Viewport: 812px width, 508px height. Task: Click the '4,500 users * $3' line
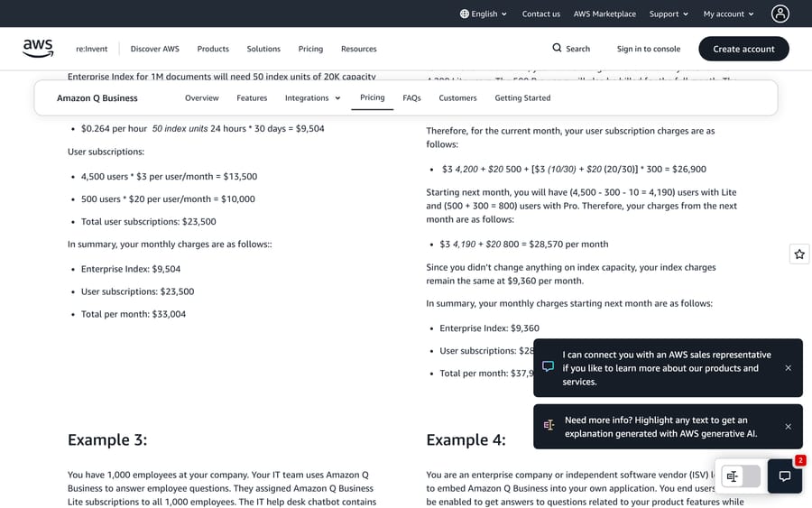[x=169, y=177]
